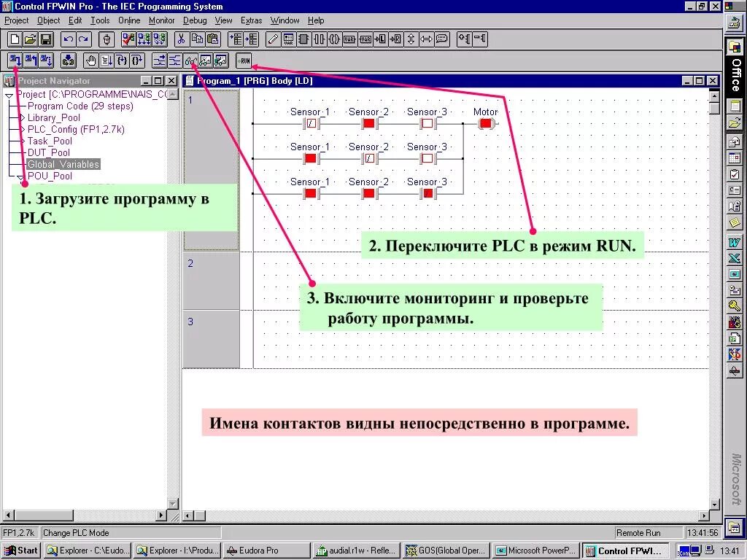
Task: Copy selection using the copy icon
Action: click(197, 39)
